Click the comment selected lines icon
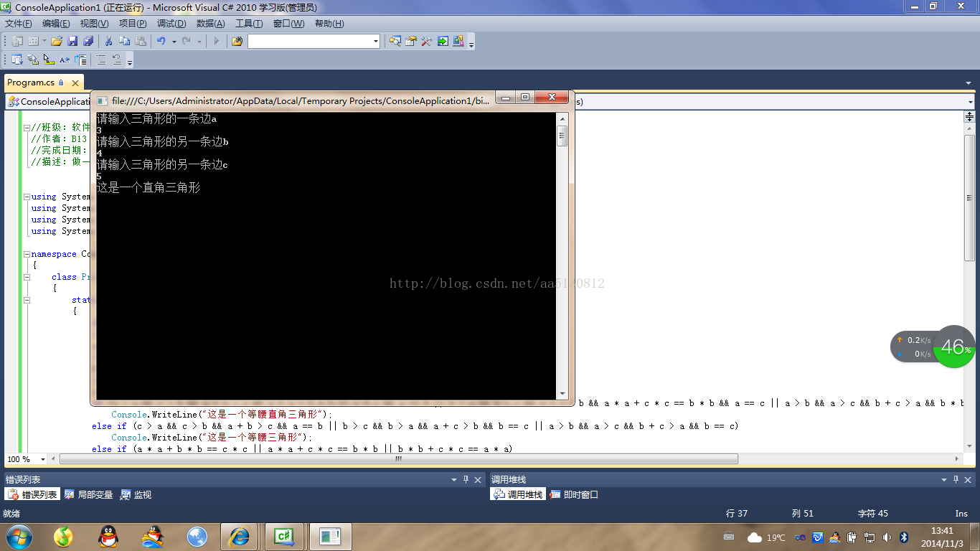This screenshot has height=551, width=980. click(101, 60)
